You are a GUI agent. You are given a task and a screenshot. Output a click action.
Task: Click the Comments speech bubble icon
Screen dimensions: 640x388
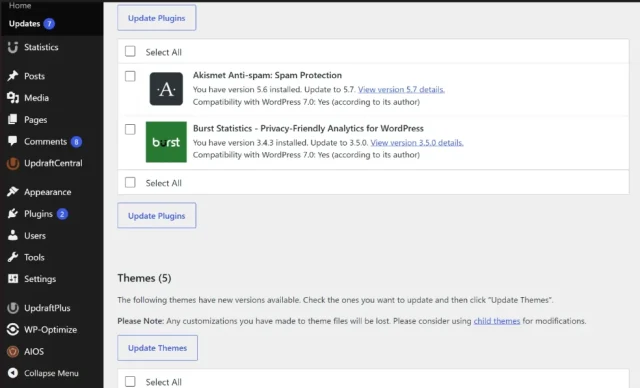pyautogui.click(x=13, y=141)
